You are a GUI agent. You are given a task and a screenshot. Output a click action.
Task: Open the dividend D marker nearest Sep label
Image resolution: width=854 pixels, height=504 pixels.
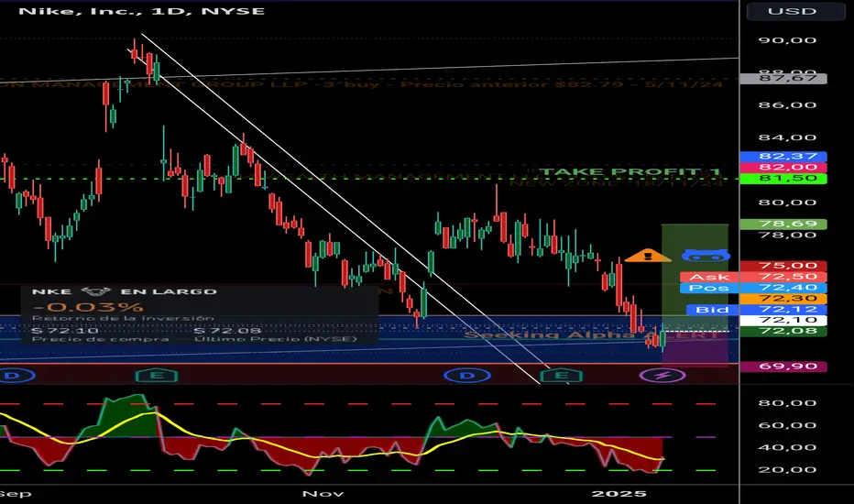coord(13,376)
